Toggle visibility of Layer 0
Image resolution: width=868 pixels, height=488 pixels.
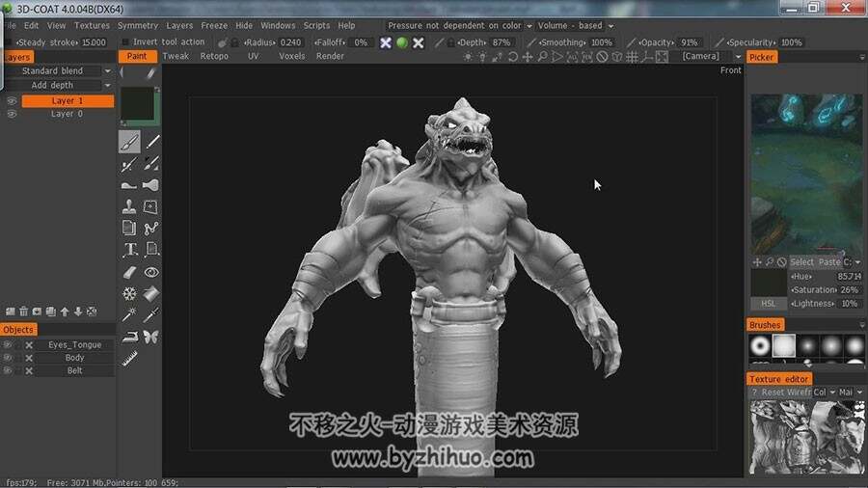(11, 114)
